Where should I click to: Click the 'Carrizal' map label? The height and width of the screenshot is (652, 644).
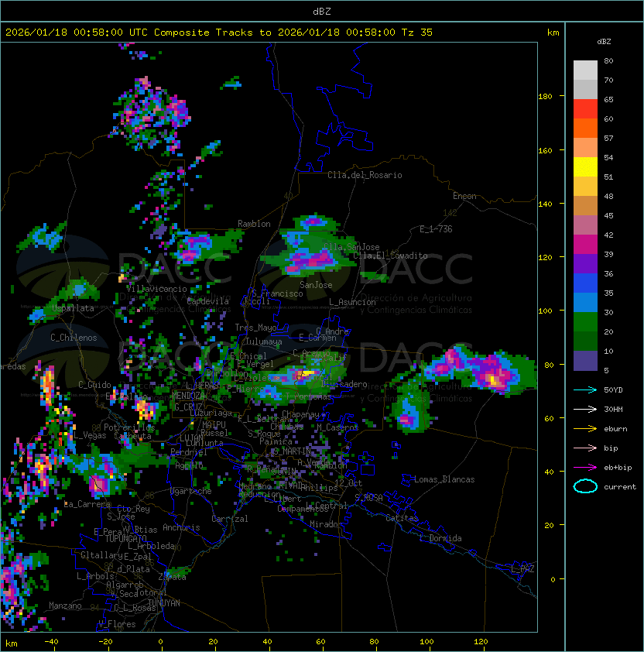pos(230,519)
